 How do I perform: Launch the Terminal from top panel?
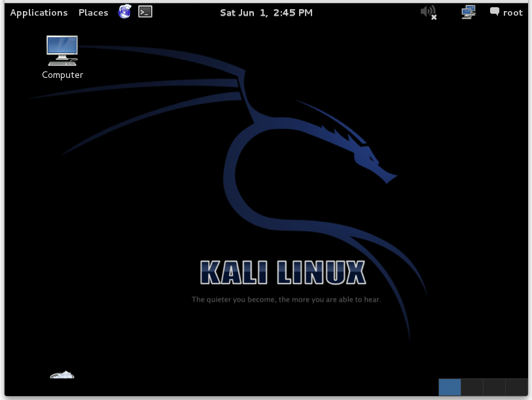[x=145, y=12]
